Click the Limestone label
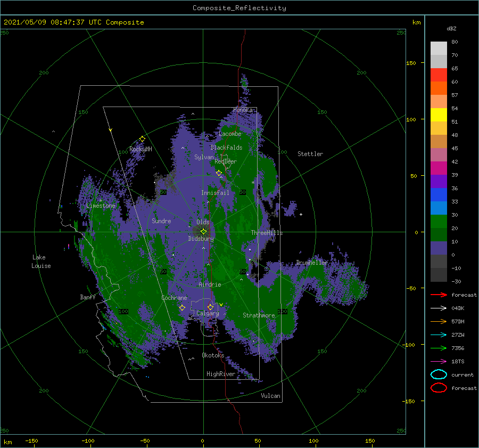The image size is (479, 448). pyautogui.click(x=101, y=206)
